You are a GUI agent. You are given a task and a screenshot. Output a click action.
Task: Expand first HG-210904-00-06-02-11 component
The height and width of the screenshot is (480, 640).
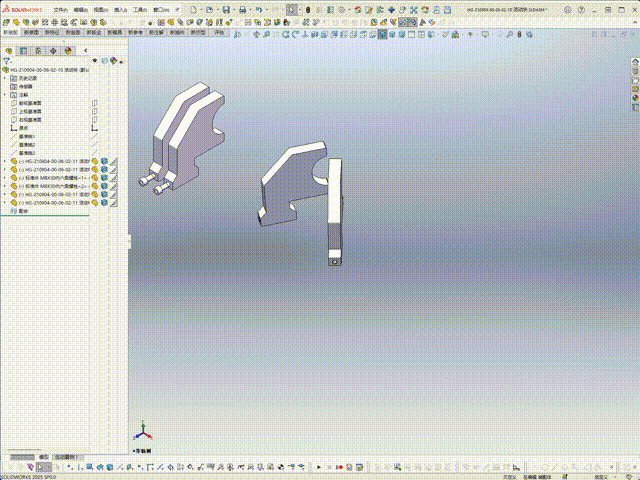click(x=5, y=161)
